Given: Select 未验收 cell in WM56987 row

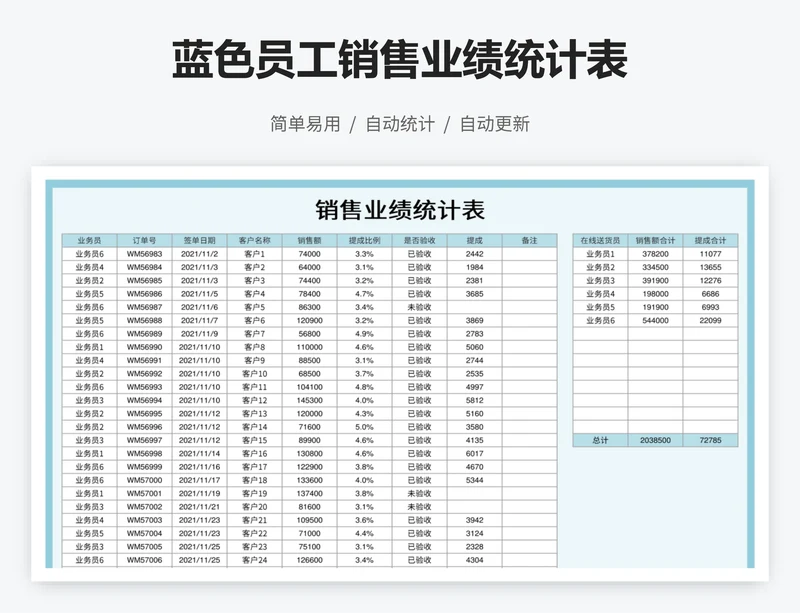Looking at the screenshot, I should (419, 307).
